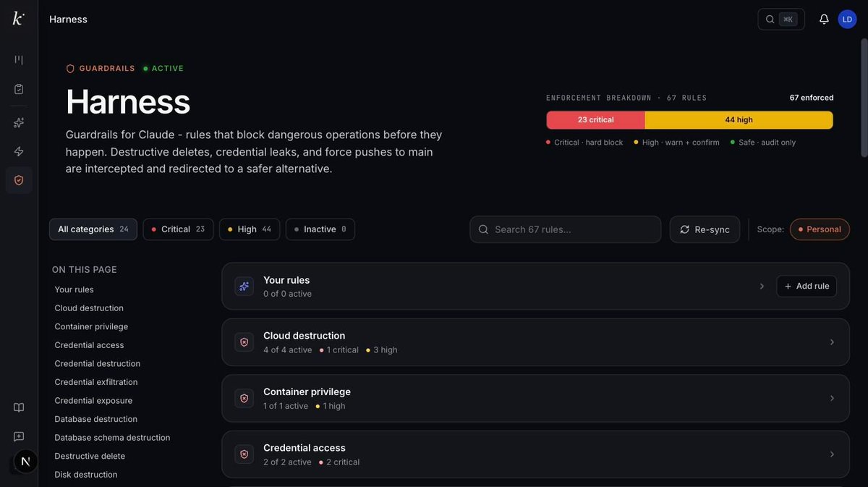The width and height of the screenshot is (868, 487).
Task: Click the Add rule button
Action: (x=807, y=286)
